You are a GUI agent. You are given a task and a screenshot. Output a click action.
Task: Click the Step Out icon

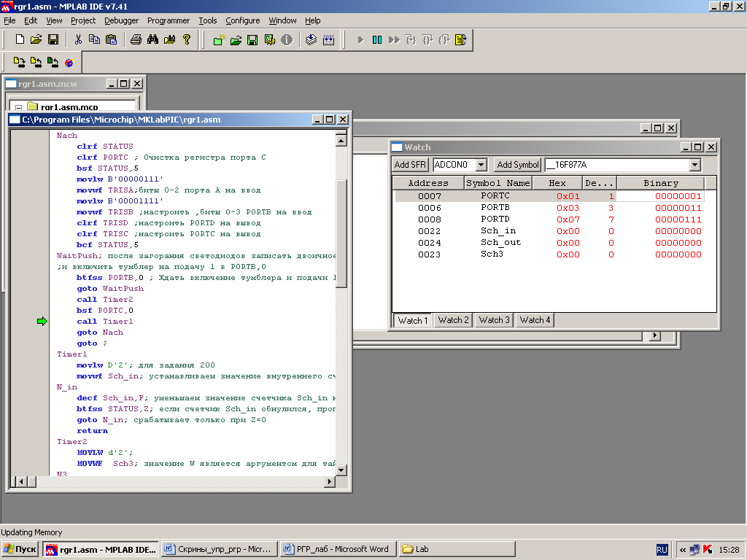(444, 40)
